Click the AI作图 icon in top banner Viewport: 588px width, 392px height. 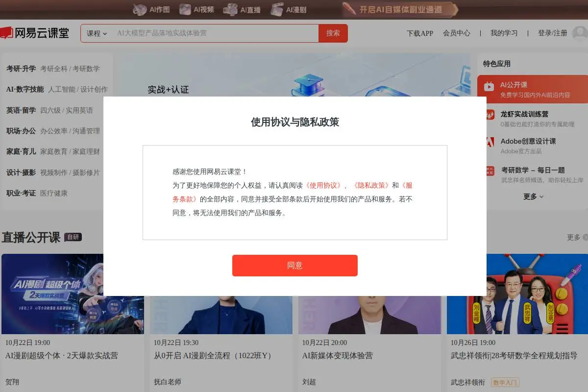(140, 9)
